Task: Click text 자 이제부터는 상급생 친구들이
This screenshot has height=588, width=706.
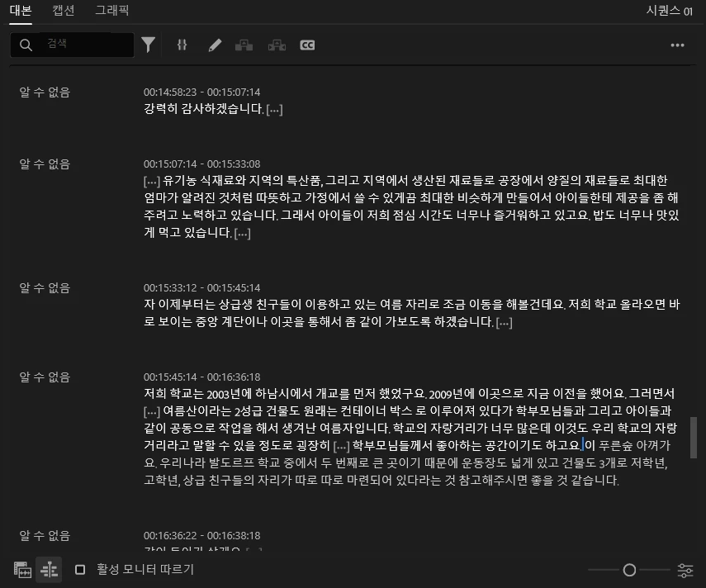Action: [222, 305]
